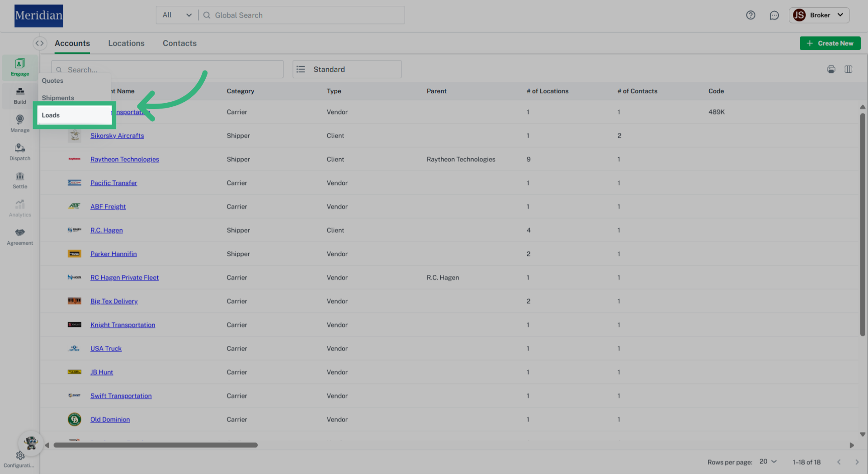
Task: Expand the Broker user menu
Action: [819, 15]
